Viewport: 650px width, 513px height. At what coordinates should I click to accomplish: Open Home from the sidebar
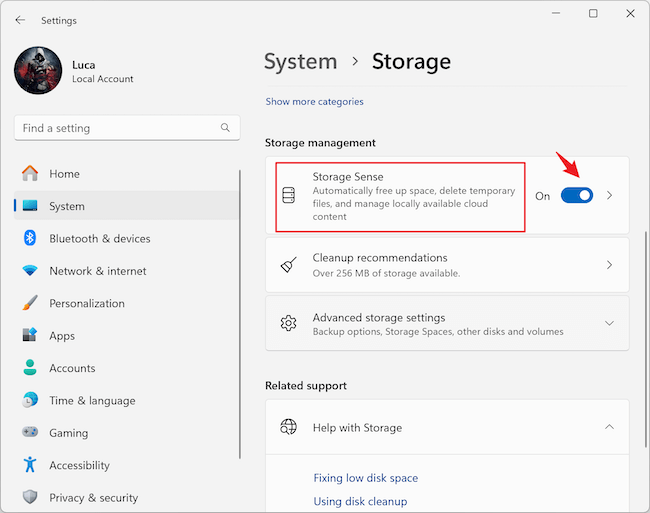(x=126, y=174)
